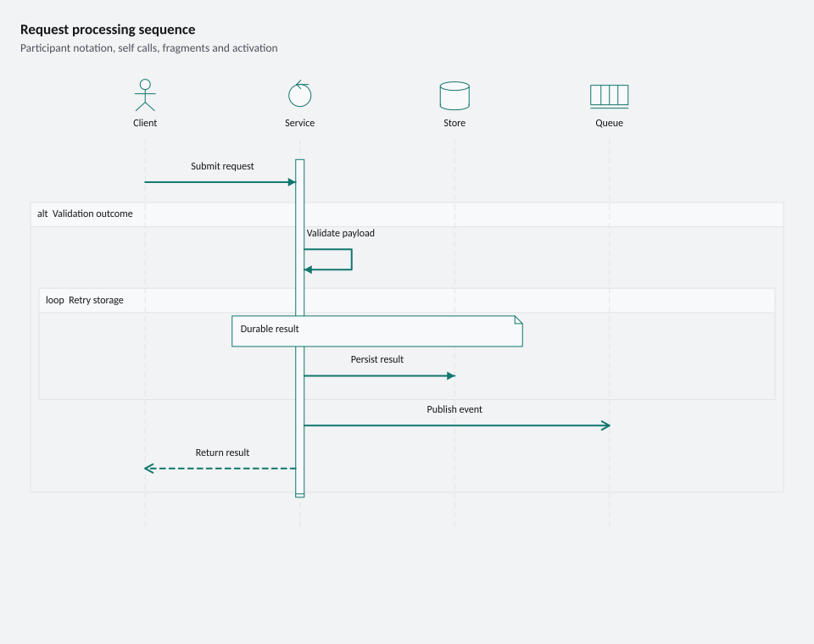
Task: Select the Submit request message label
Action: point(222,166)
